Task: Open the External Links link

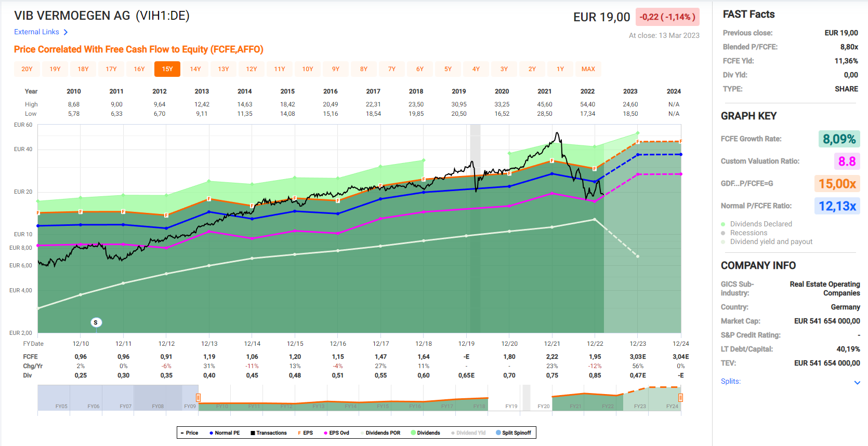Action: click(x=36, y=32)
